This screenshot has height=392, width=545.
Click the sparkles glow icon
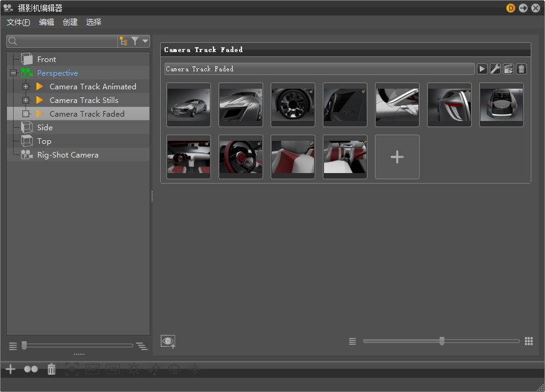[154, 369]
